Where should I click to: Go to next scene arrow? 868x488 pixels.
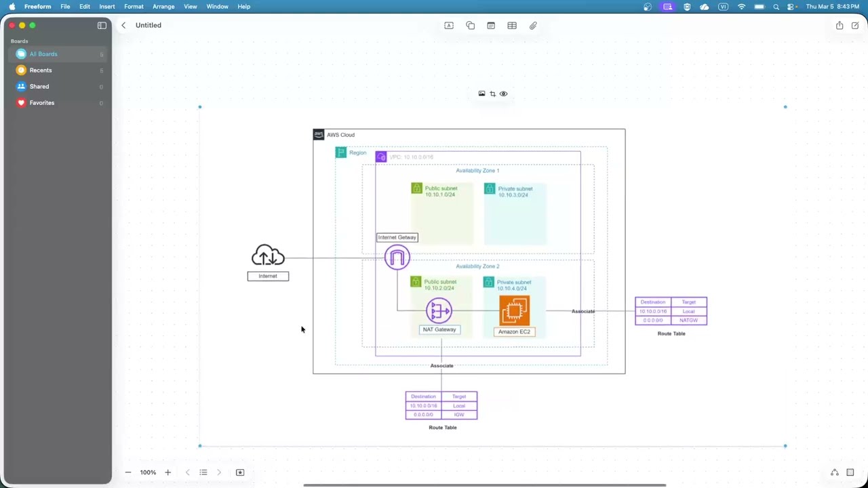click(218, 472)
